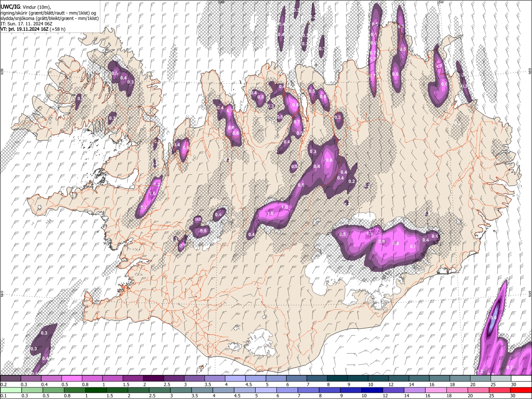532x399 pixels.
Task: Click the '20' label in the upper legend row
Action: (x=473, y=384)
